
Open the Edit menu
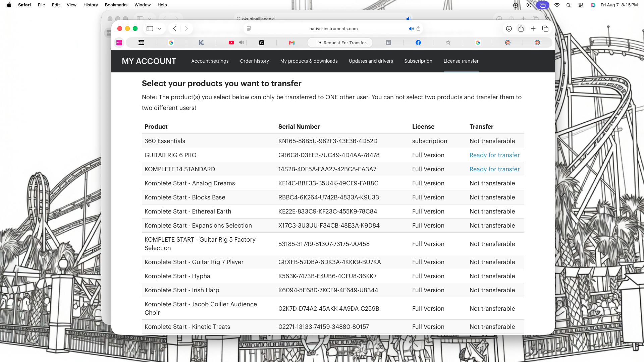56,5
